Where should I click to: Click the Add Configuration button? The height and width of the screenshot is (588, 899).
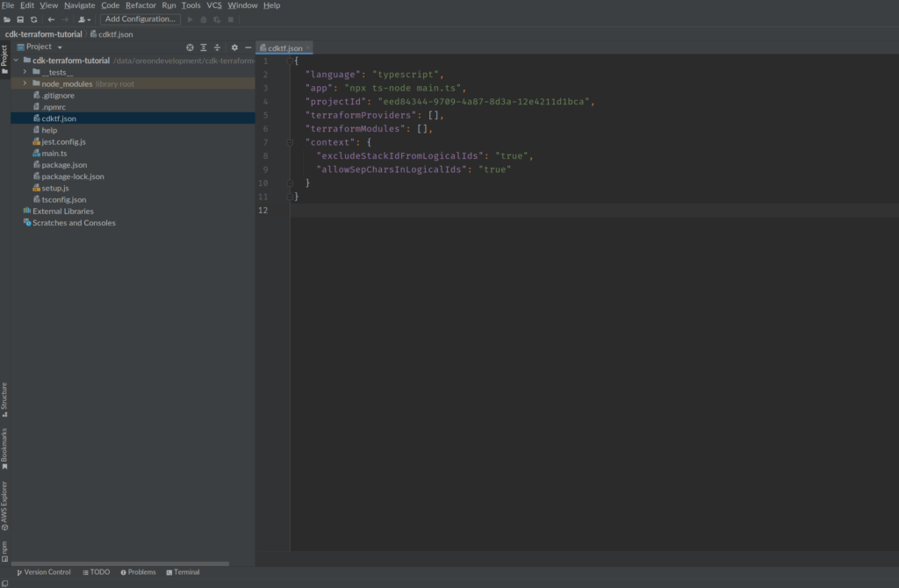pos(140,19)
